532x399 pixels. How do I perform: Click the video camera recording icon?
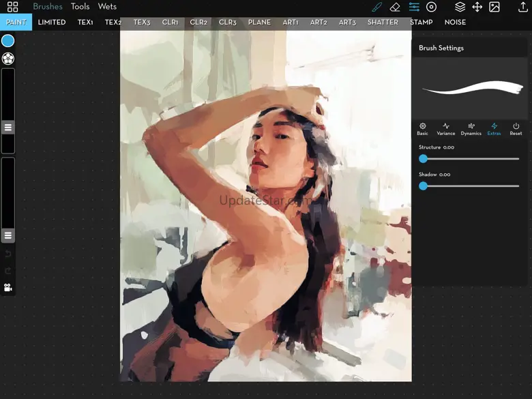8,288
